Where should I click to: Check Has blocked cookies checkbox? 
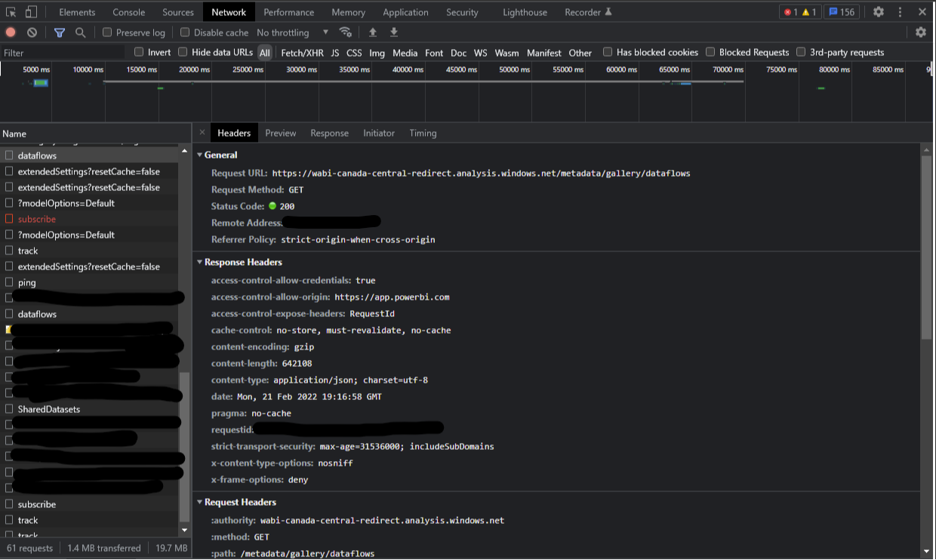(x=608, y=52)
